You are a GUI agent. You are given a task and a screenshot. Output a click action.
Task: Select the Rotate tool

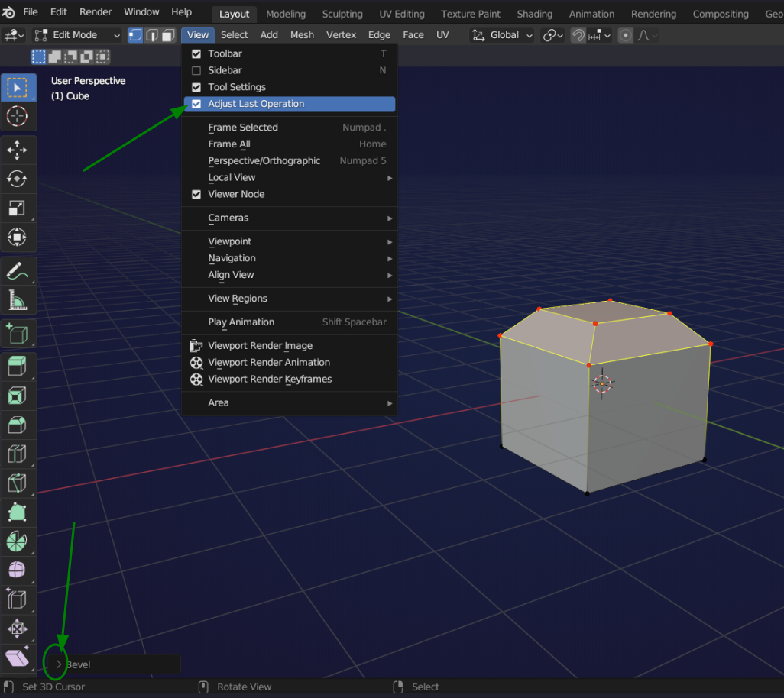click(17, 179)
